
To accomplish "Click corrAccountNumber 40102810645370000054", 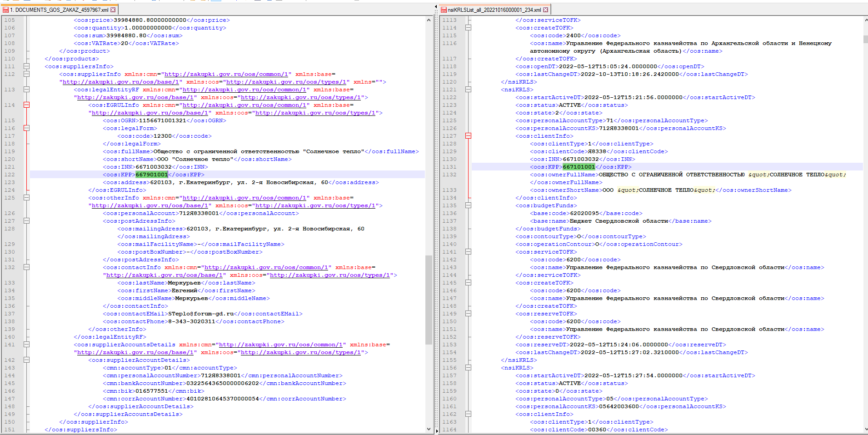I will click(x=223, y=399).
